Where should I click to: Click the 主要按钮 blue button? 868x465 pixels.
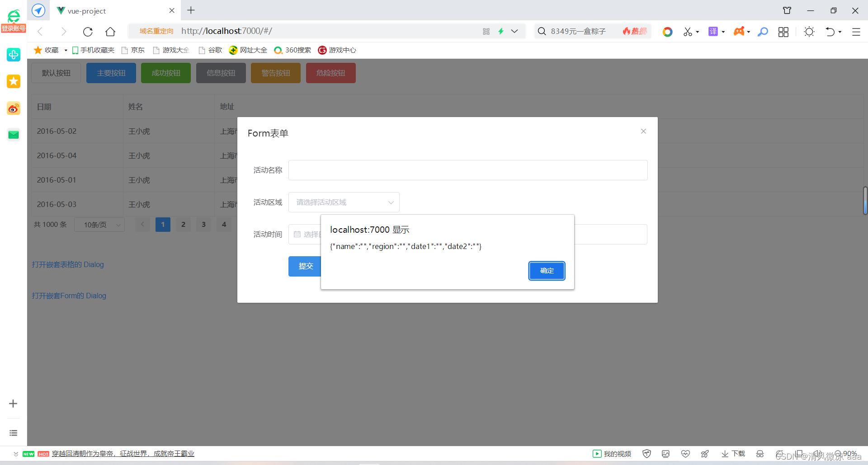click(x=111, y=73)
